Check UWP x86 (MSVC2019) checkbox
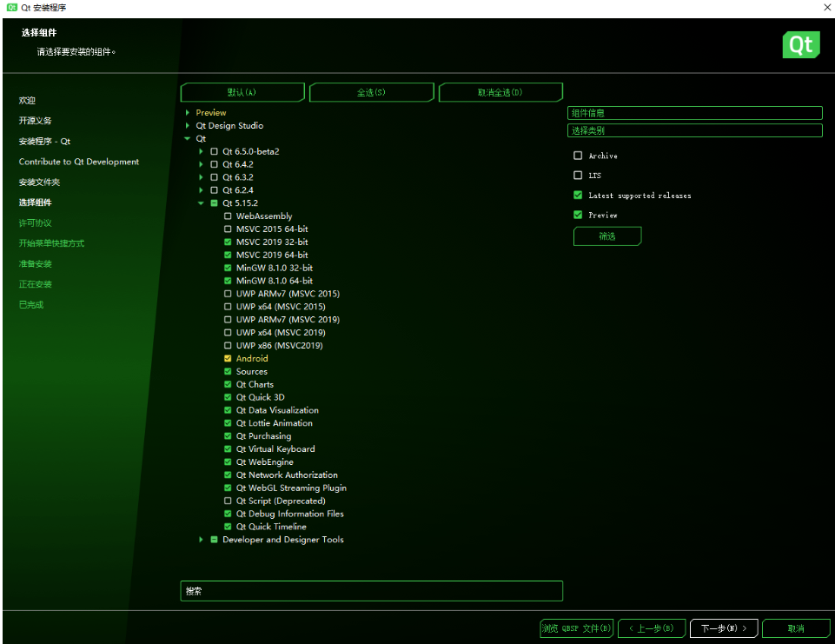 (228, 346)
